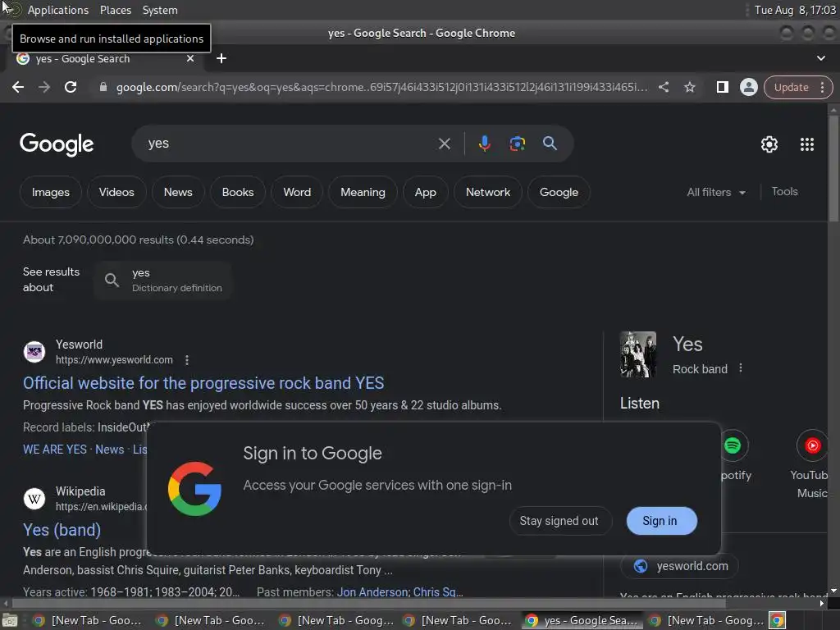840x630 pixels.
Task: Click the Sign in button
Action: (662, 521)
